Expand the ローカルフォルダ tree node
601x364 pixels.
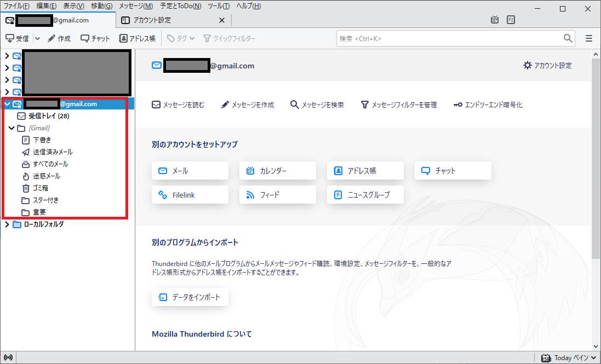[7, 224]
